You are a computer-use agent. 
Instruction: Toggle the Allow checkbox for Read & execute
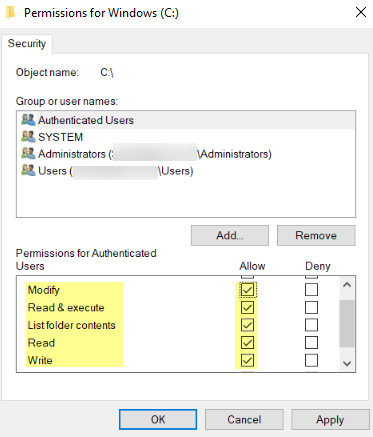point(247,307)
